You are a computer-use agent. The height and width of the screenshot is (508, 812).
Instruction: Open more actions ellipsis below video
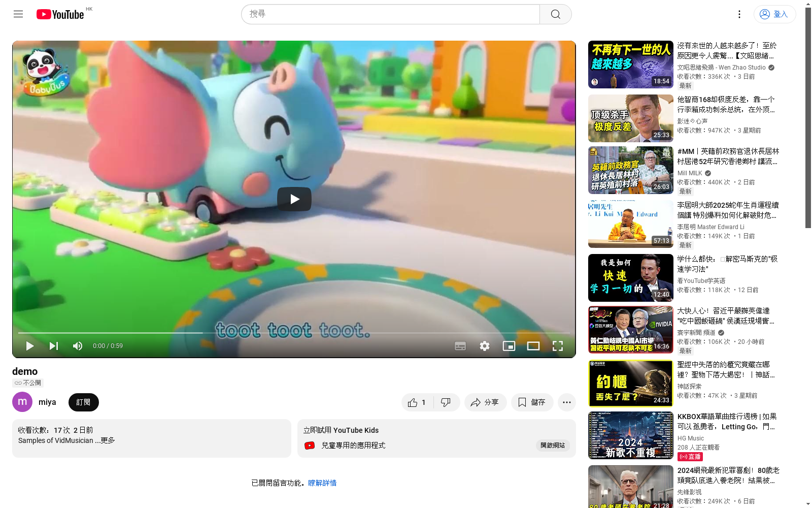tap(567, 402)
